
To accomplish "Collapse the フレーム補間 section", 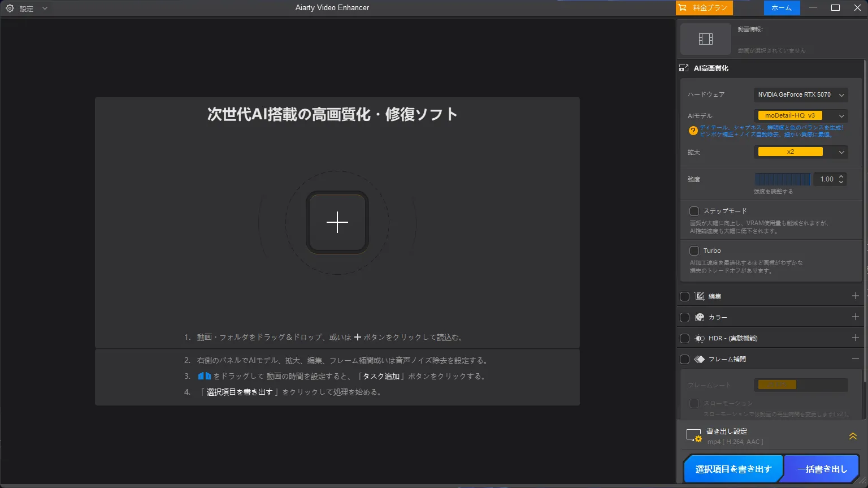I will (x=855, y=359).
